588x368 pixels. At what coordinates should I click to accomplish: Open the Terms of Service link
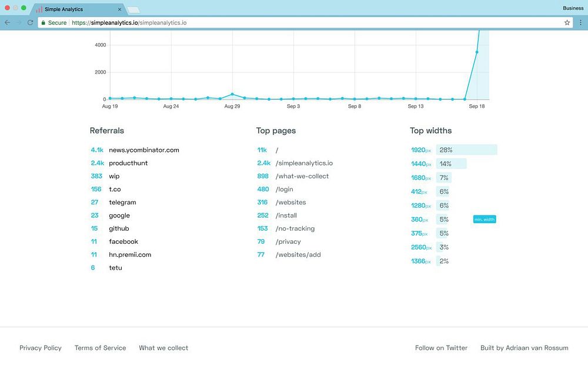100,348
